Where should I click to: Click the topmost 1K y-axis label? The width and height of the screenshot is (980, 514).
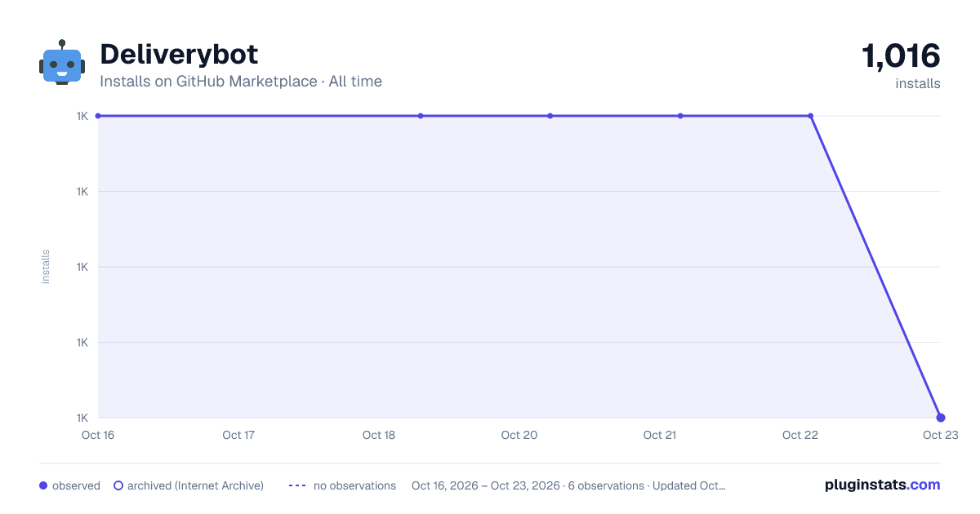(82, 116)
